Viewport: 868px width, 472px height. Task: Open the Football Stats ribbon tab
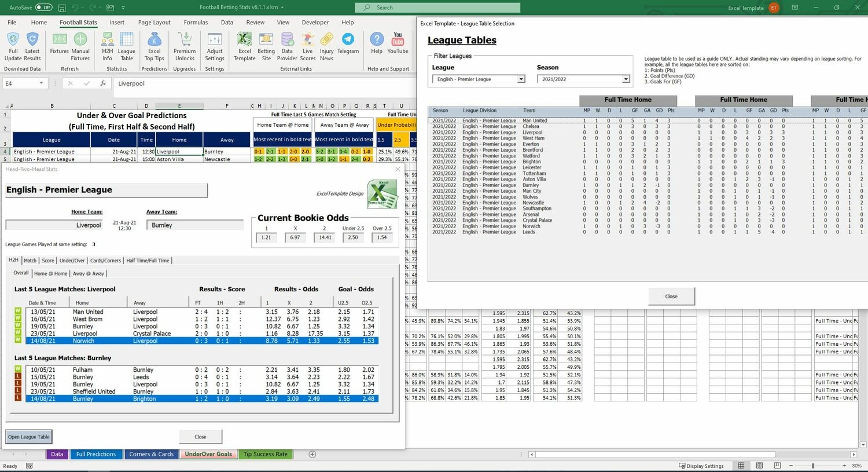click(x=78, y=22)
